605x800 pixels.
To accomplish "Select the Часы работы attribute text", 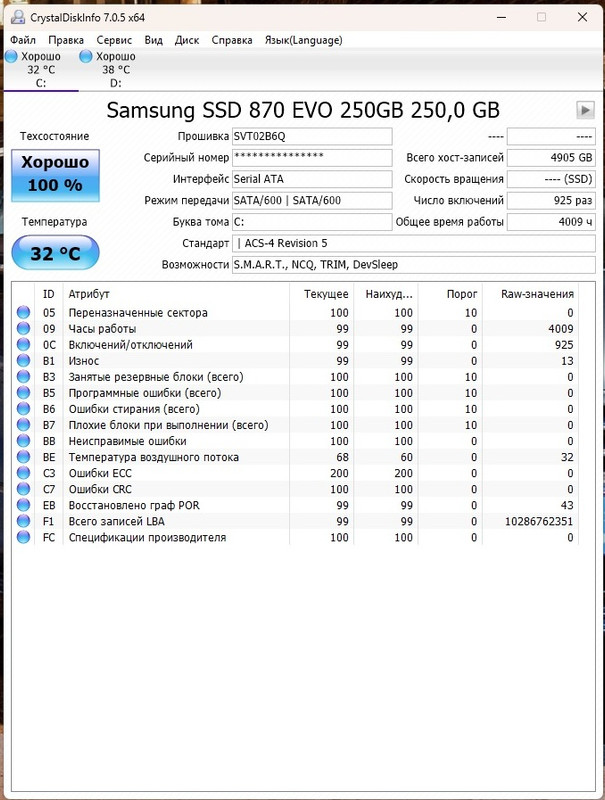I will point(102,329).
